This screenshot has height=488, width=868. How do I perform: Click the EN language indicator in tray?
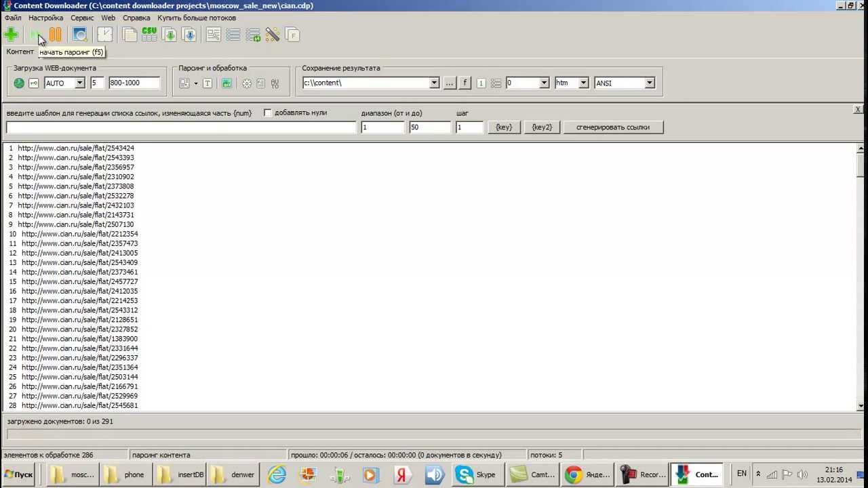coord(742,474)
